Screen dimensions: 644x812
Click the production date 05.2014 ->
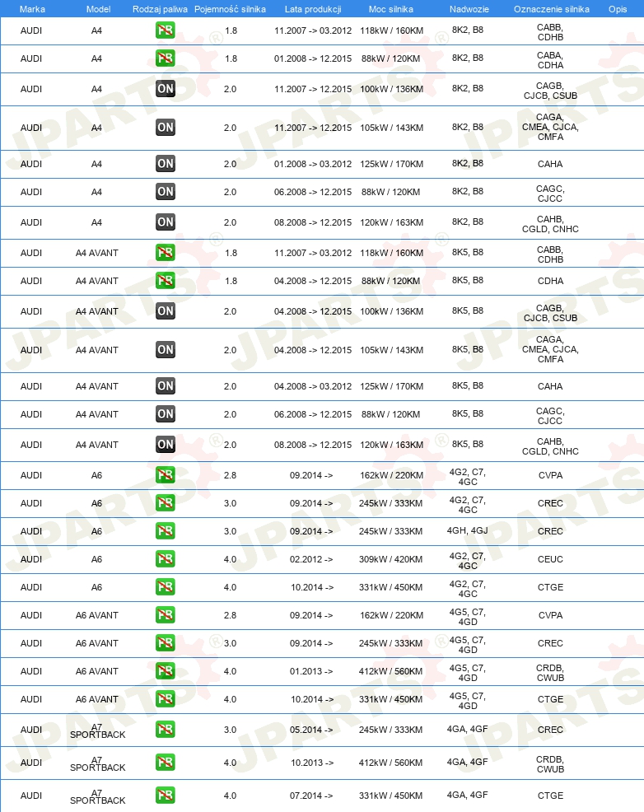pyautogui.click(x=311, y=730)
